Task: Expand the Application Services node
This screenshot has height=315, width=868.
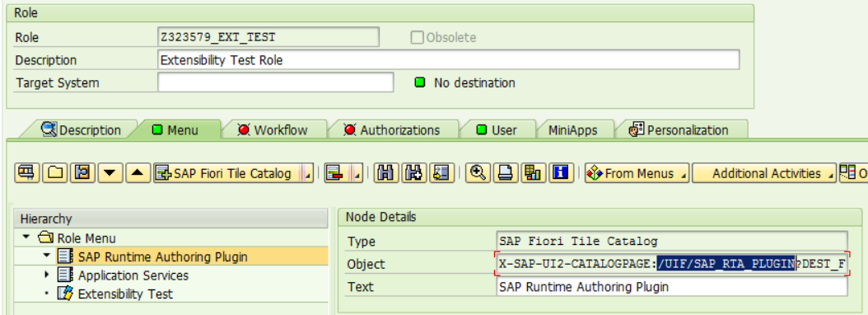Action: pos(46,275)
